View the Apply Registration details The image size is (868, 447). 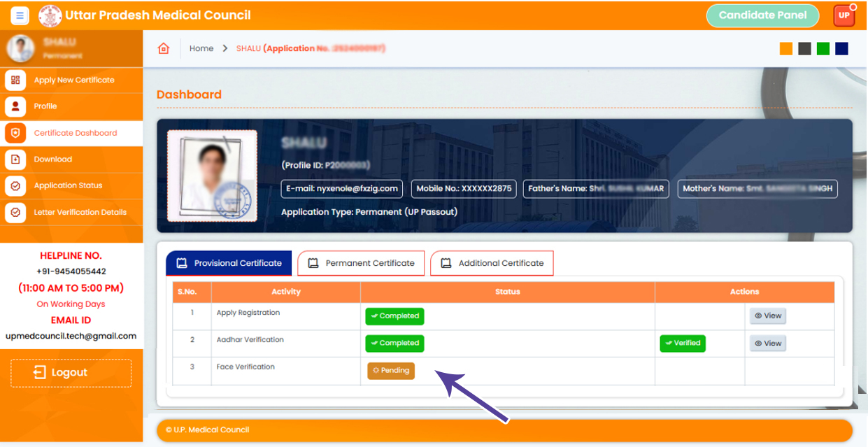767,316
